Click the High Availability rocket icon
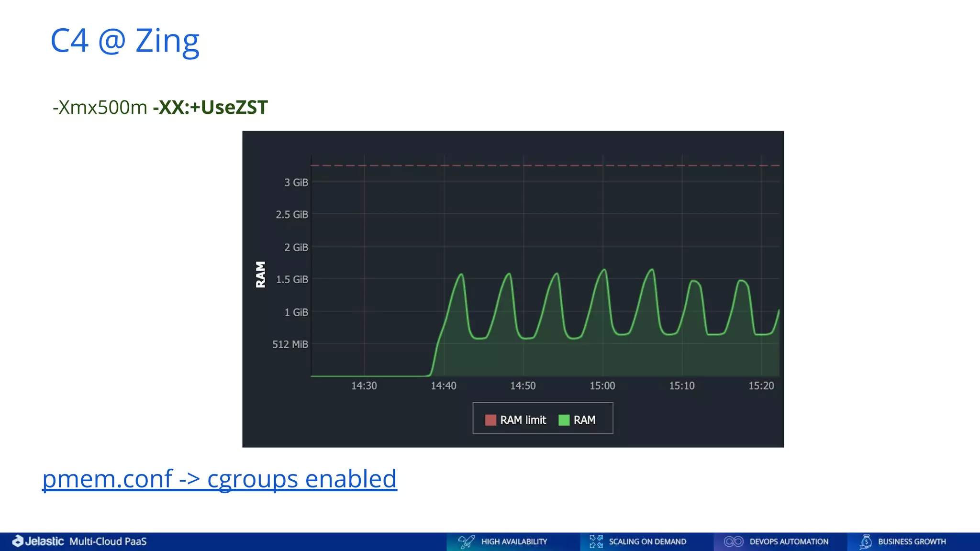This screenshot has width=980, height=551. pyautogui.click(x=466, y=541)
